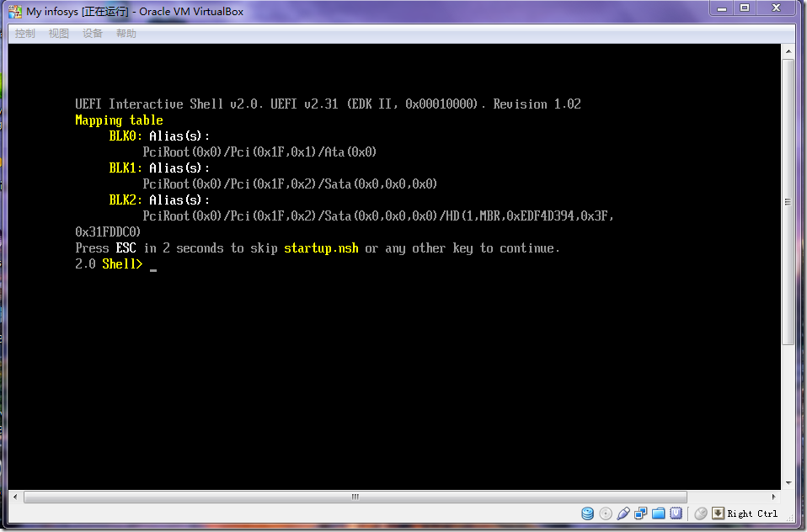Open the 视图 menu
This screenshot has height=532, width=807.
pyautogui.click(x=59, y=34)
